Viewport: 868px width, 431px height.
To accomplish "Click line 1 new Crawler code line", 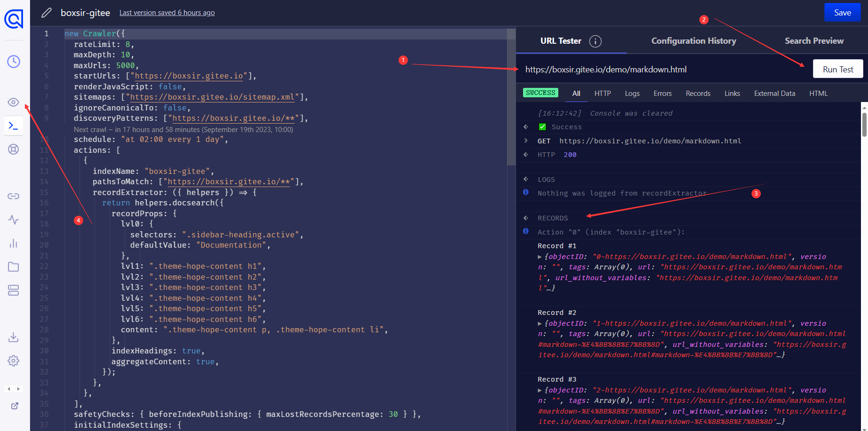I will coord(285,34).
